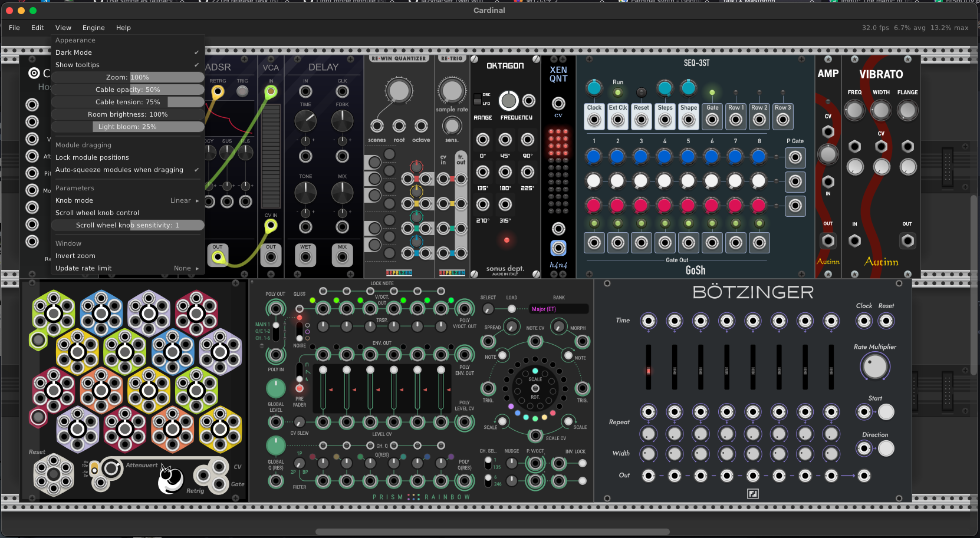Screen dimensions: 980x538
Task: Open the Prism Rainbow bank display Major (ET)
Action: (x=559, y=309)
